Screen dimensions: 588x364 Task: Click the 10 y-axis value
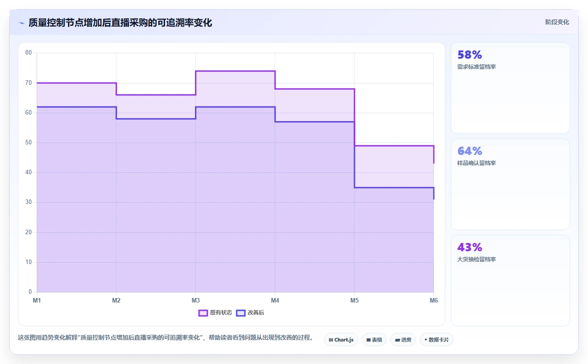point(28,262)
